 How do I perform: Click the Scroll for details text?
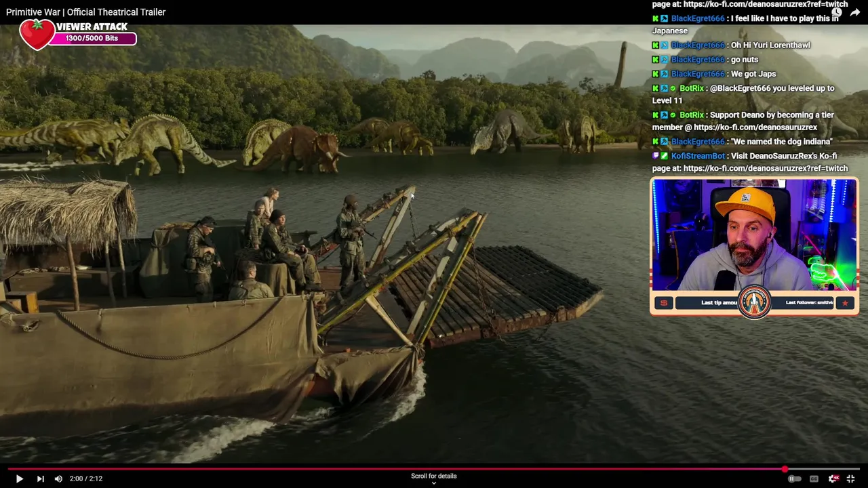(x=434, y=476)
